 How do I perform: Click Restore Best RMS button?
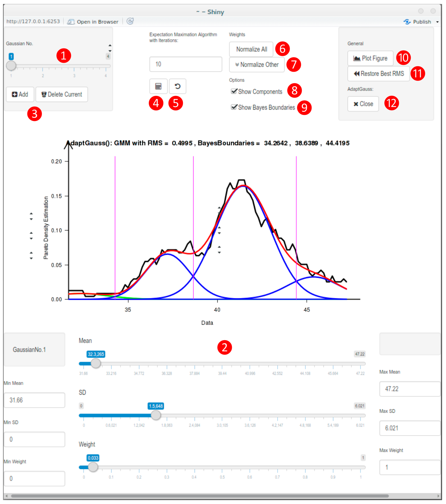point(379,73)
